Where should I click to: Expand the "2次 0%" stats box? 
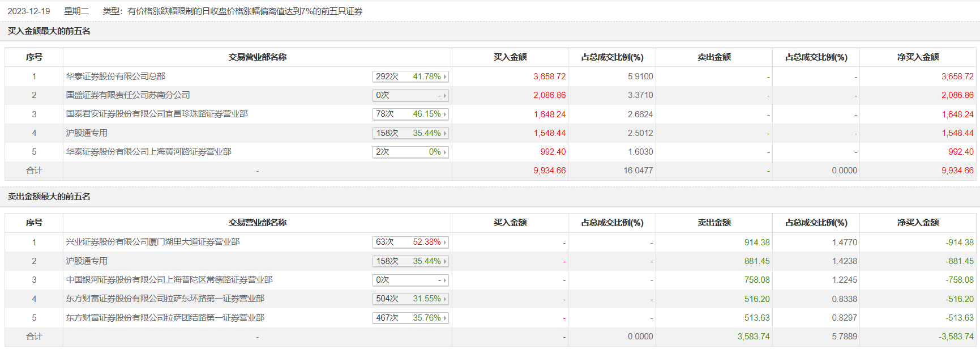tap(410, 152)
